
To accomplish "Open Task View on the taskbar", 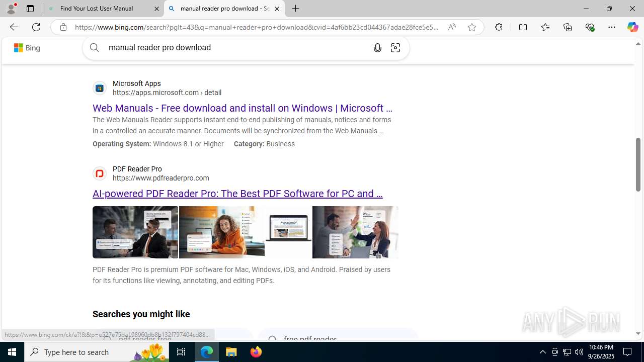I will 181,352.
